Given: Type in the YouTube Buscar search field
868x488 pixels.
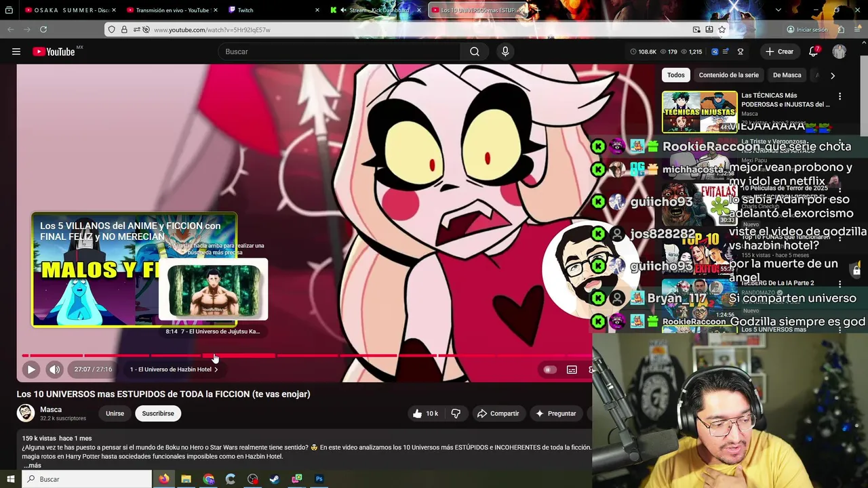Looking at the screenshot, I should (339, 52).
